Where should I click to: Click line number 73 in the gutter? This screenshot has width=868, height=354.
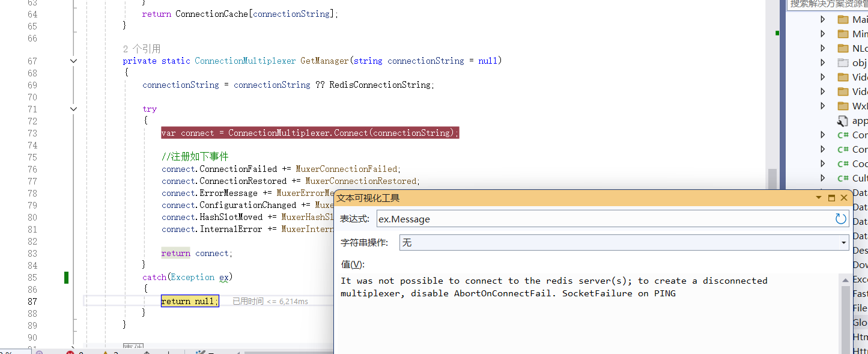coord(32,133)
